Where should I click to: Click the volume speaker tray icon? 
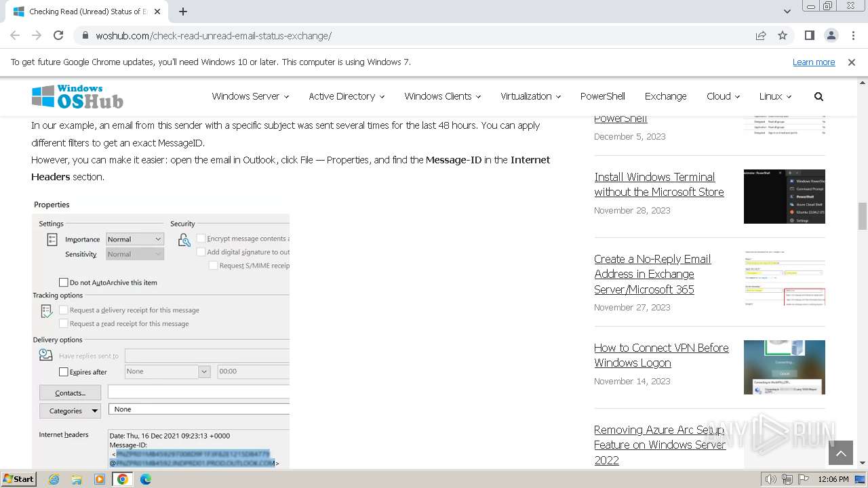point(770,479)
